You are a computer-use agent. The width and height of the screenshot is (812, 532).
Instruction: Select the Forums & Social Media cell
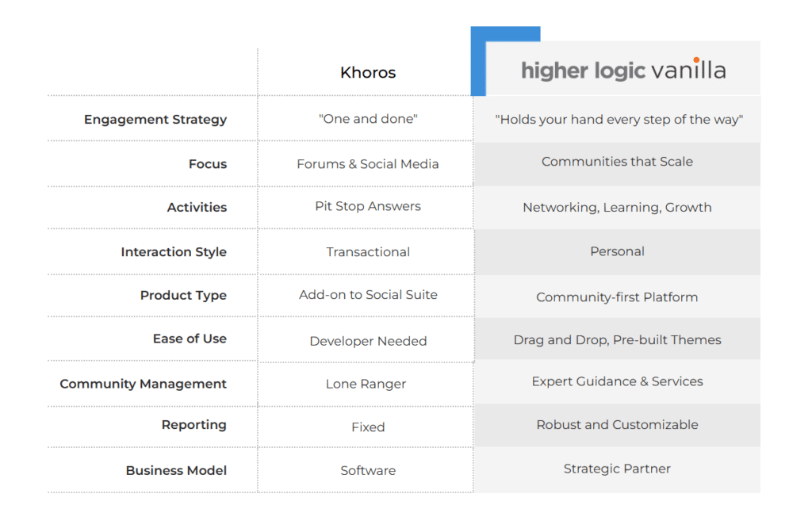[368, 164]
